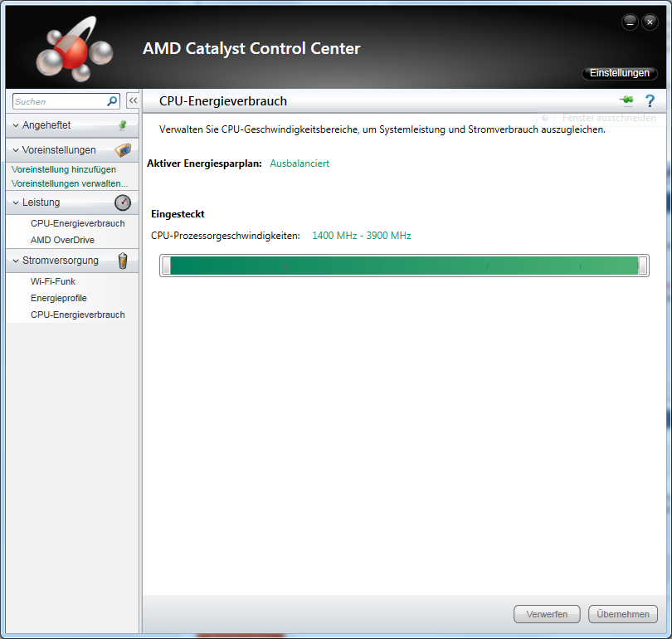Click the Leistung section label
Viewport: 672px width, 639px height.
tap(41, 202)
